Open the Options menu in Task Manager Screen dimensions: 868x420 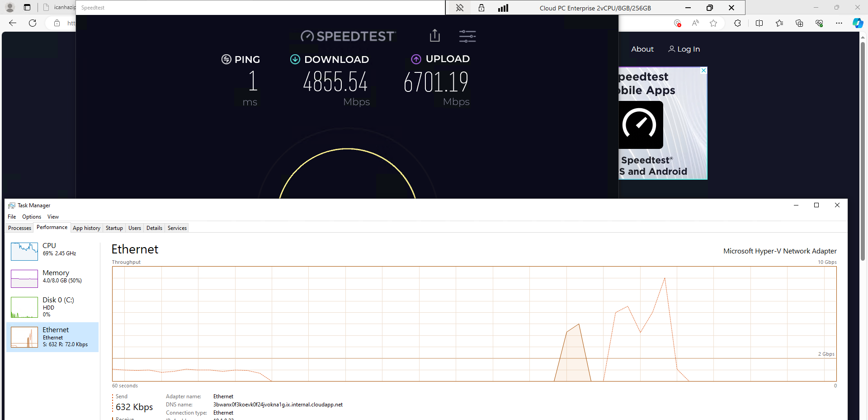coord(32,217)
